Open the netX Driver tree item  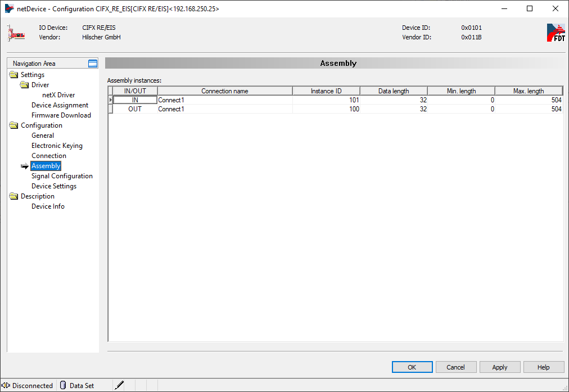tap(58, 95)
